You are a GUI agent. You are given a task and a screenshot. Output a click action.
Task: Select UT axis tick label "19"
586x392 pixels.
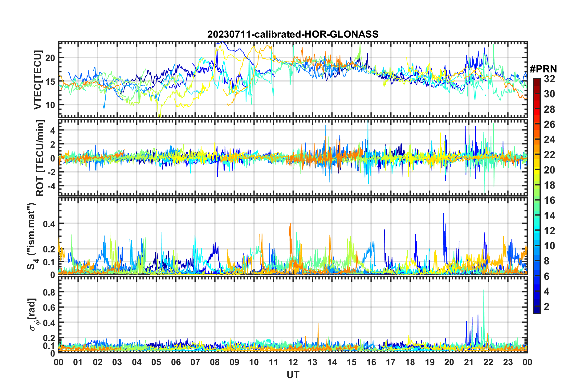click(430, 362)
